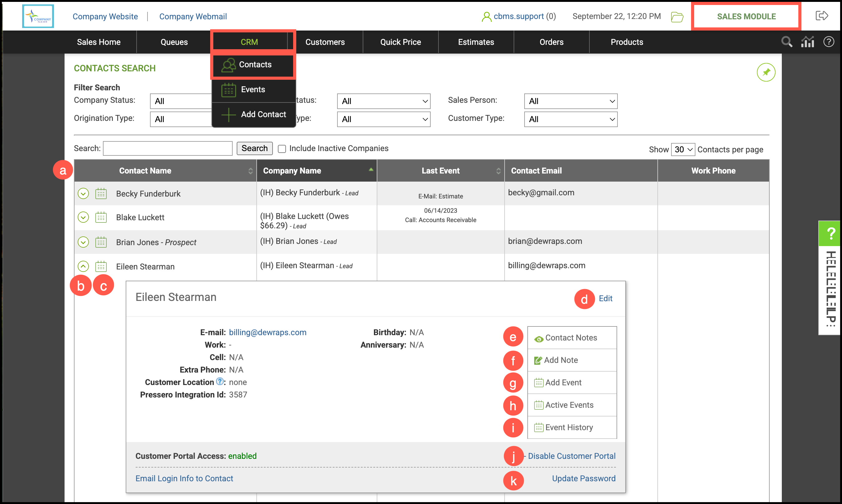Expand Blake Luckett contact row

click(83, 217)
